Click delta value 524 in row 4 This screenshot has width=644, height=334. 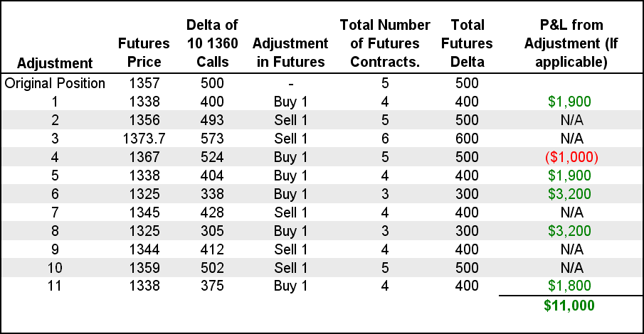click(212, 157)
